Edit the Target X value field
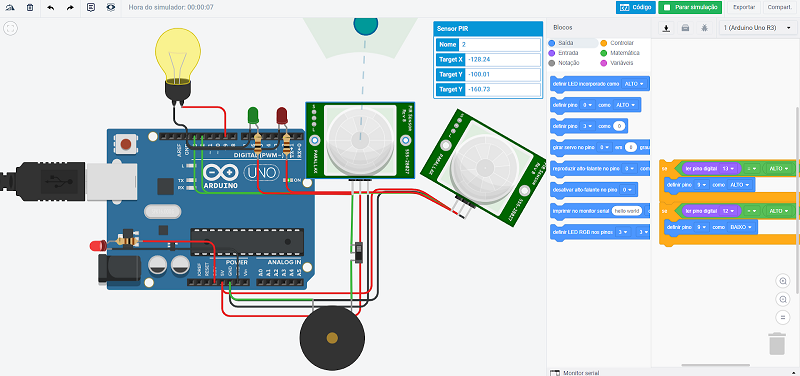Screen dimensions: 800x376 pyautogui.click(x=503, y=60)
